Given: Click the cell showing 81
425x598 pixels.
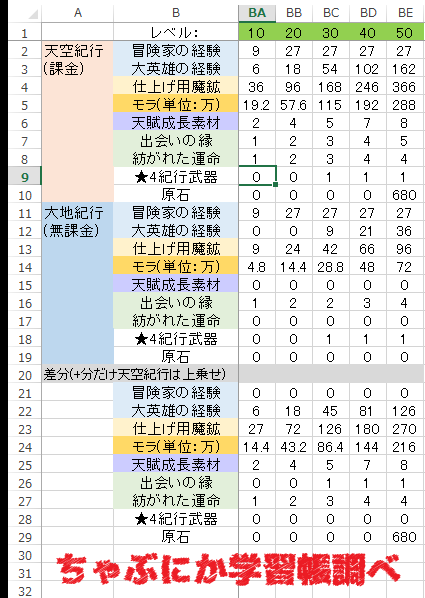Looking at the screenshot, I should click(x=368, y=411).
